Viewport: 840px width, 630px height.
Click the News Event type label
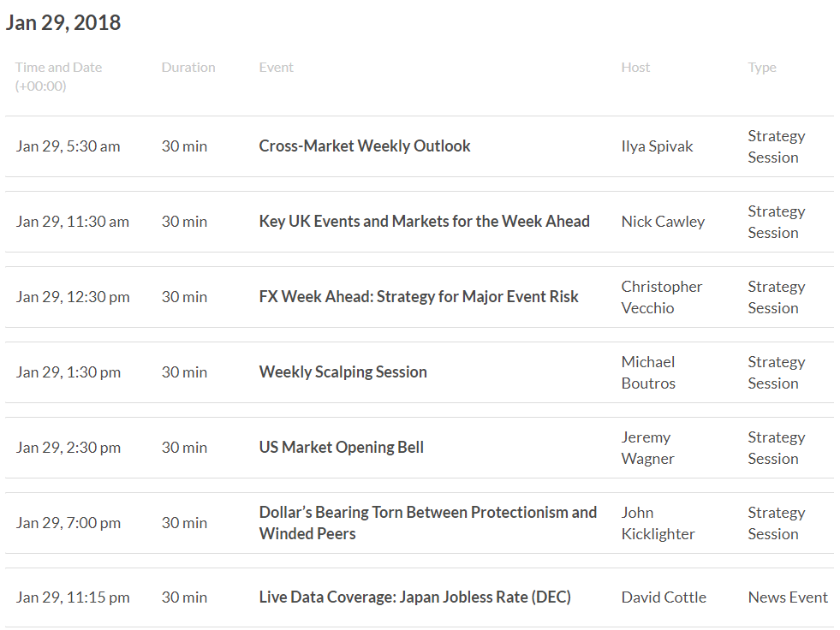(788, 597)
